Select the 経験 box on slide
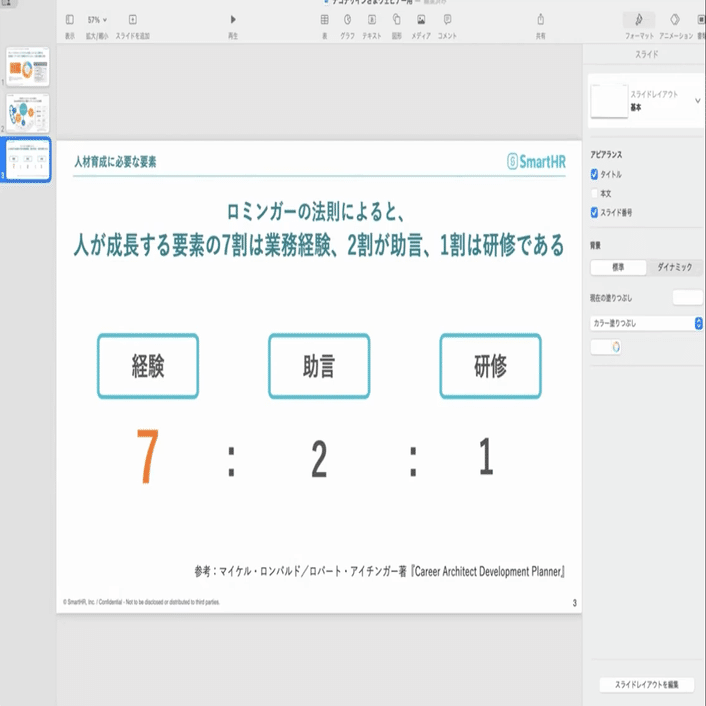The height and width of the screenshot is (706, 706). point(148,366)
